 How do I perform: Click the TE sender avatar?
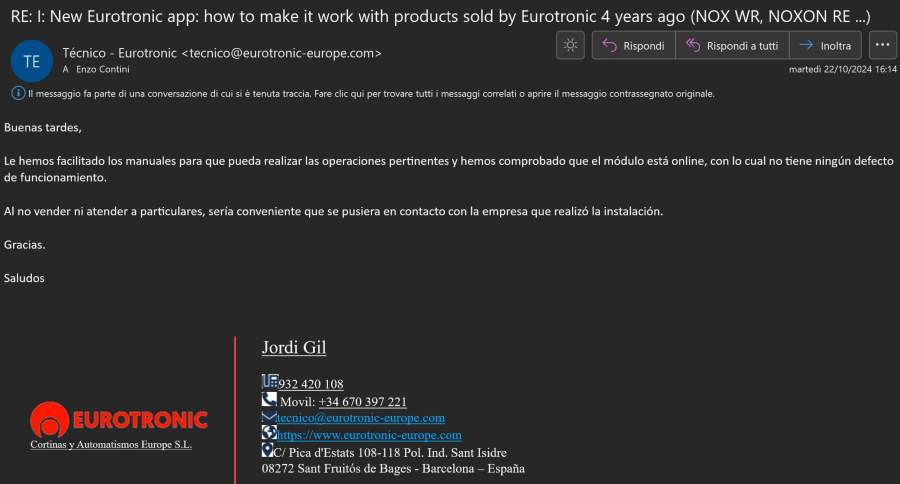pyautogui.click(x=31, y=61)
